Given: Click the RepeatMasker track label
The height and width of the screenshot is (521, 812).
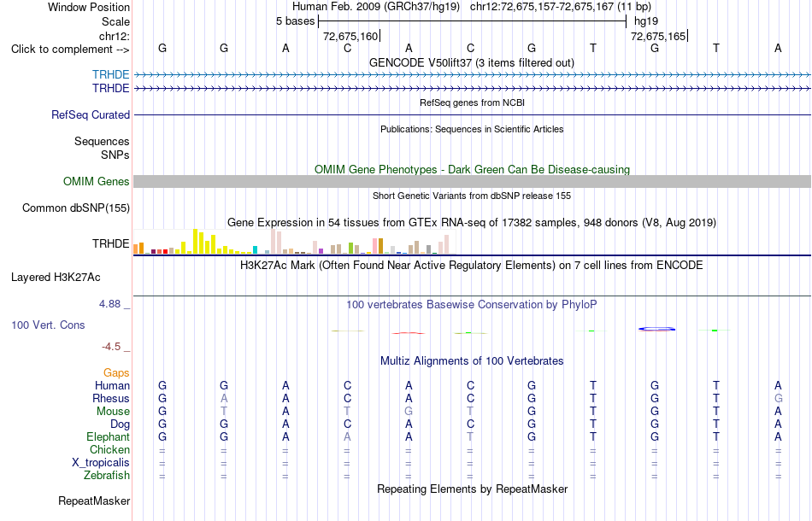Looking at the screenshot, I should click(94, 501).
